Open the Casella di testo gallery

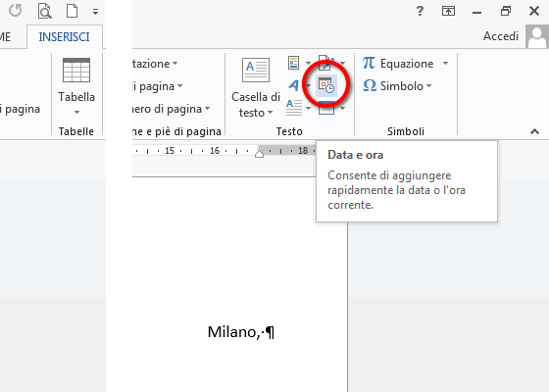click(256, 87)
